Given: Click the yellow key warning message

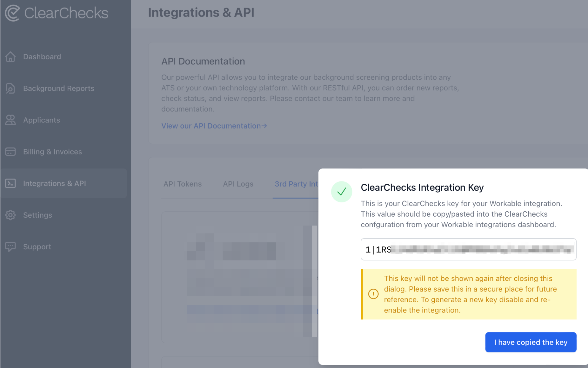Looking at the screenshot, I should pyautogui.click(x=468, y=294).
